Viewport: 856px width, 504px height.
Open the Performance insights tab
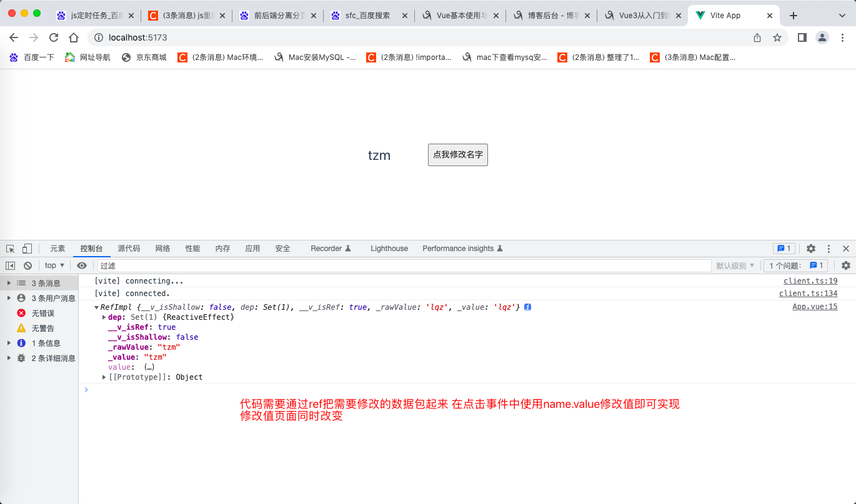[x=463, y=249]
